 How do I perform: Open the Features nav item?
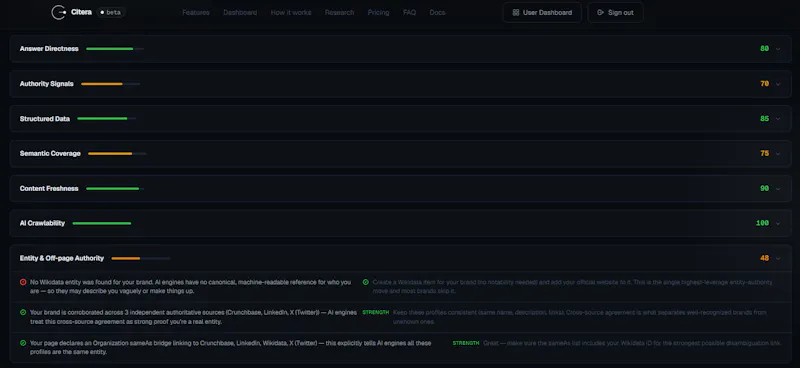[x=196, y=12]
